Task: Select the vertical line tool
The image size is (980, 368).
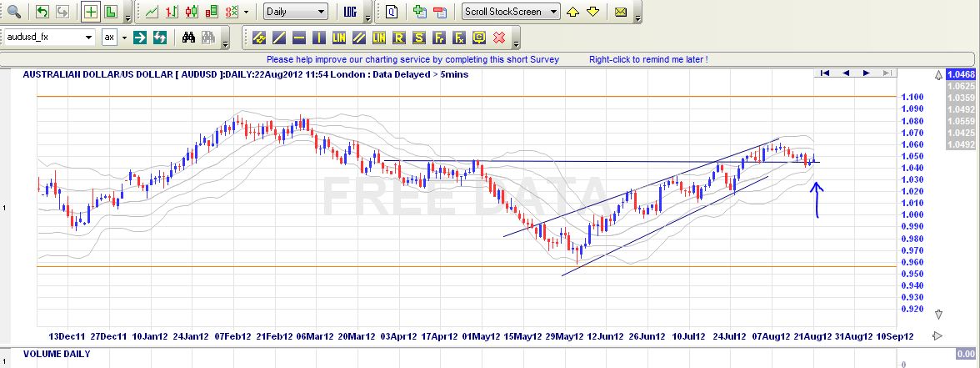Action: [318, 38]
